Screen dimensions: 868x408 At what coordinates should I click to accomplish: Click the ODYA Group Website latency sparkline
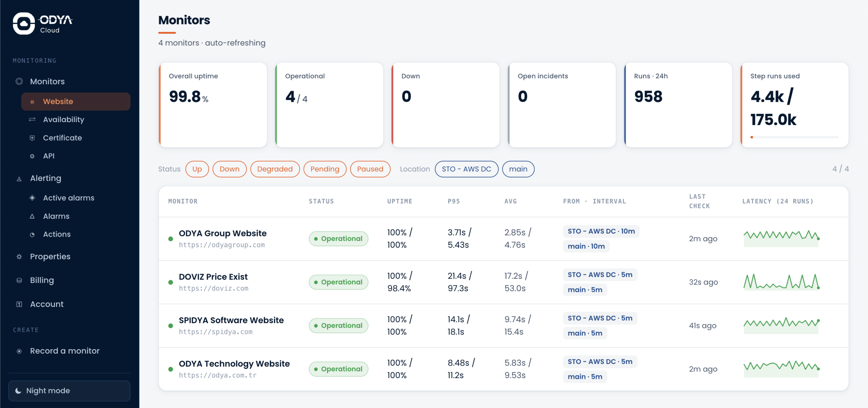(x=782, y=239)
